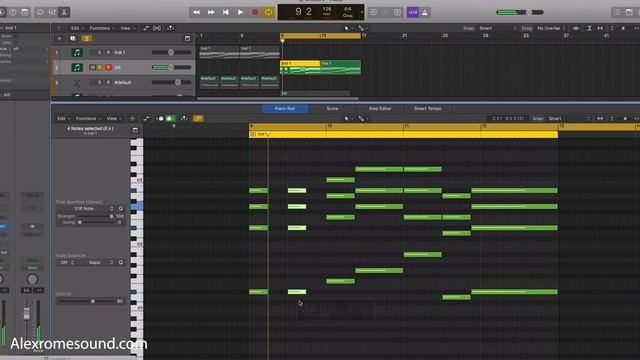This screenshot has height=360, width=640.
Task: Select the first #default region on track 3
Action: 209,82
